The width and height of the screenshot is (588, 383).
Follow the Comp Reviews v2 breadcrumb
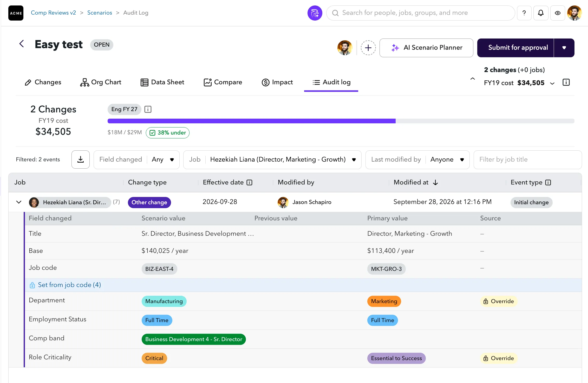(x=53, y=13)
